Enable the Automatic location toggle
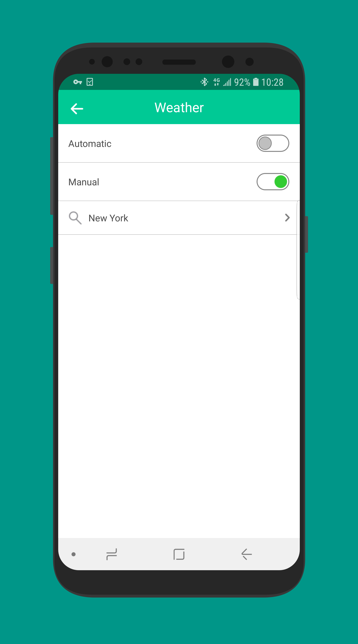The width and height of the screenshot is (358, 644). coord(273,143)
